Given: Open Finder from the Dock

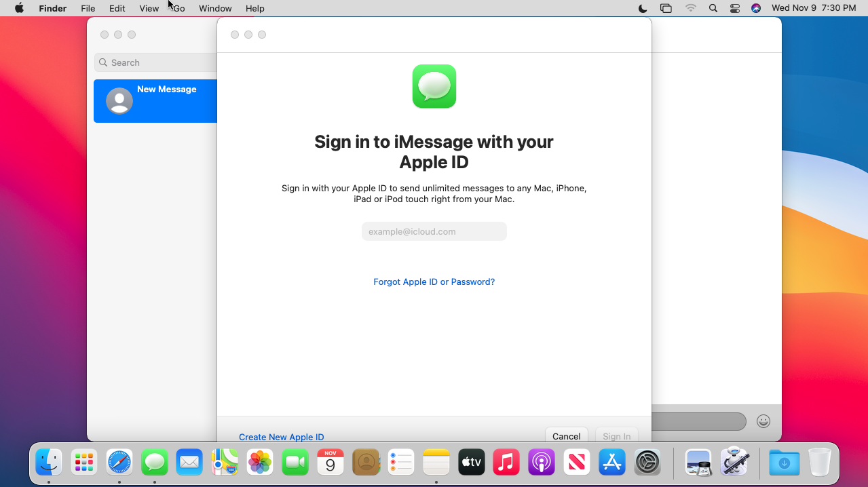Looking at the screenshot, I should click(49, 463).
